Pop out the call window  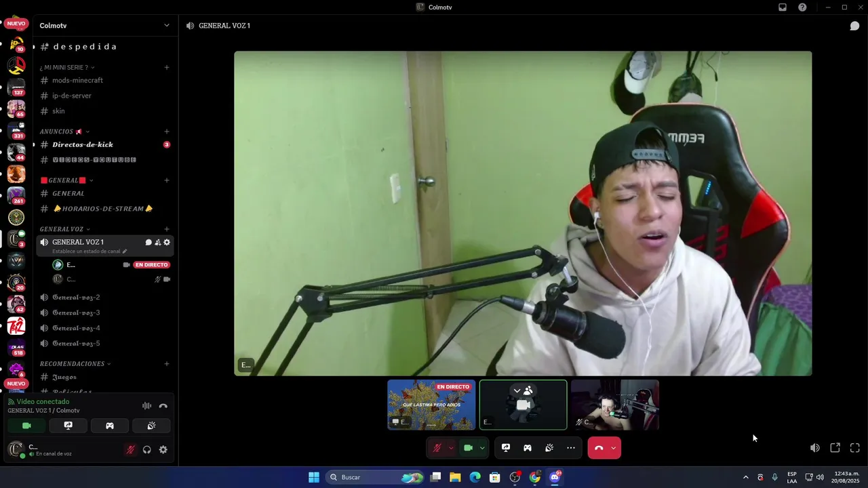pyautogui.click(x=835, y=448)
